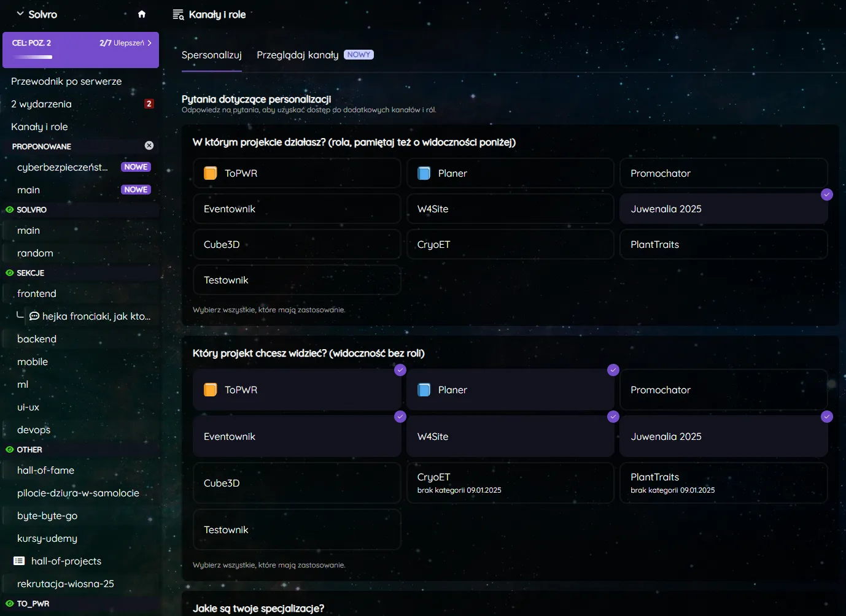The image size is (846, 616).
Task: Select the Spersonalizuj tab
Action: [211, 55]
